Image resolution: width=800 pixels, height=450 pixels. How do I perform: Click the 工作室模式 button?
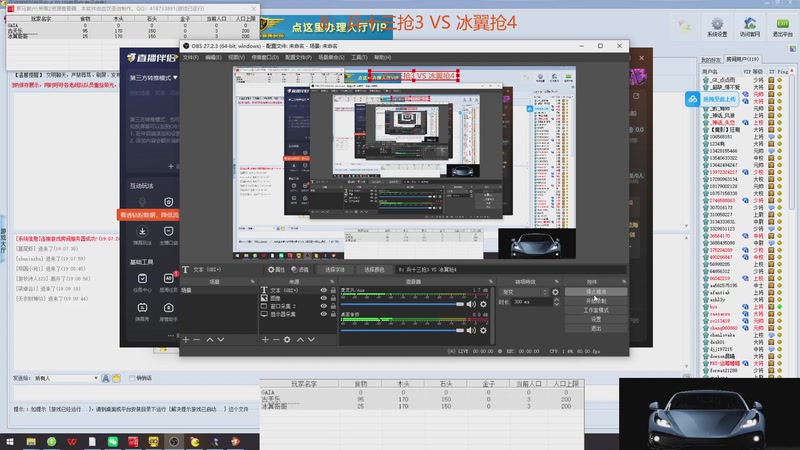596,310
